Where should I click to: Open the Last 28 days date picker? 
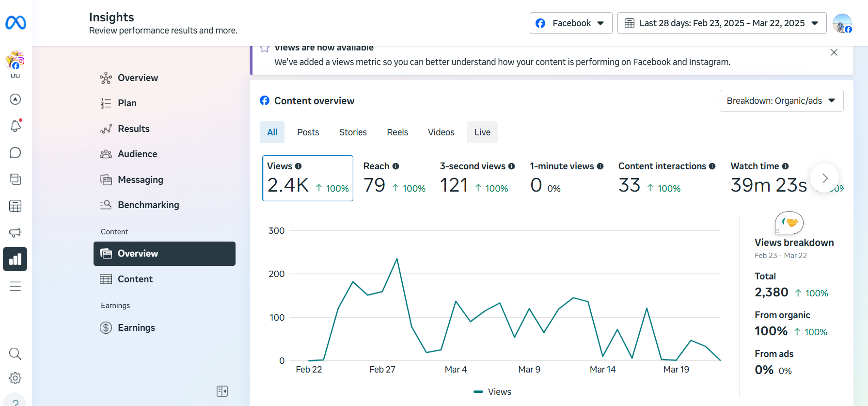(722, 23)
